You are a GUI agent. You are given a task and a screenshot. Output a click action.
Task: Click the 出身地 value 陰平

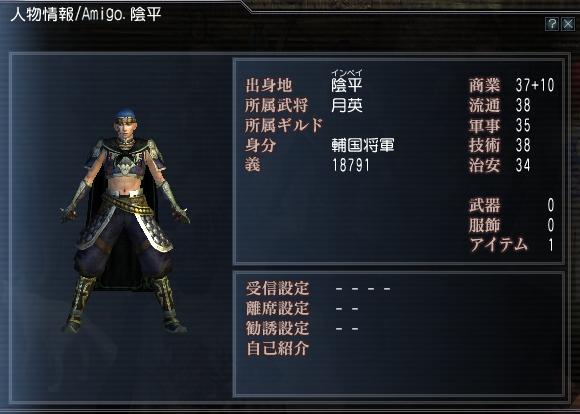tap(347, 86)
